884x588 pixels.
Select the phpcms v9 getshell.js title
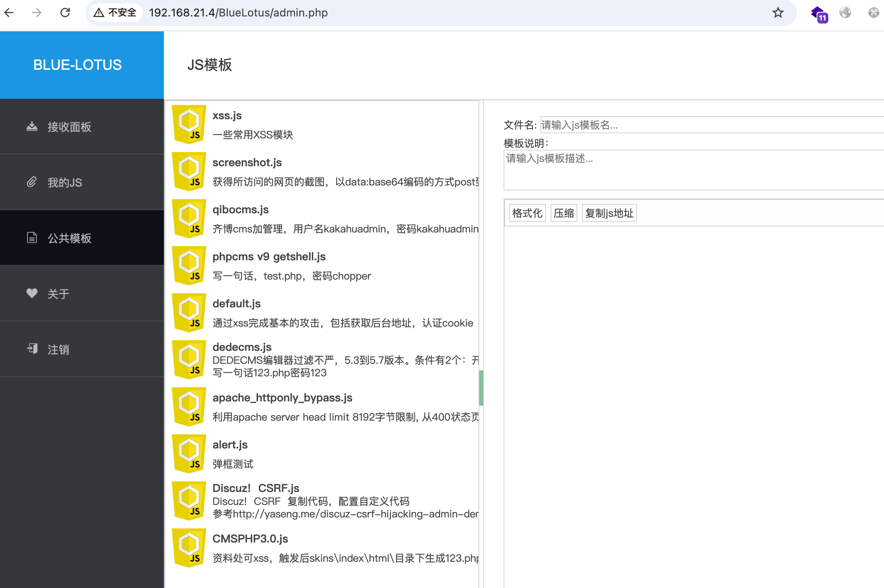(x=269, y=257)
